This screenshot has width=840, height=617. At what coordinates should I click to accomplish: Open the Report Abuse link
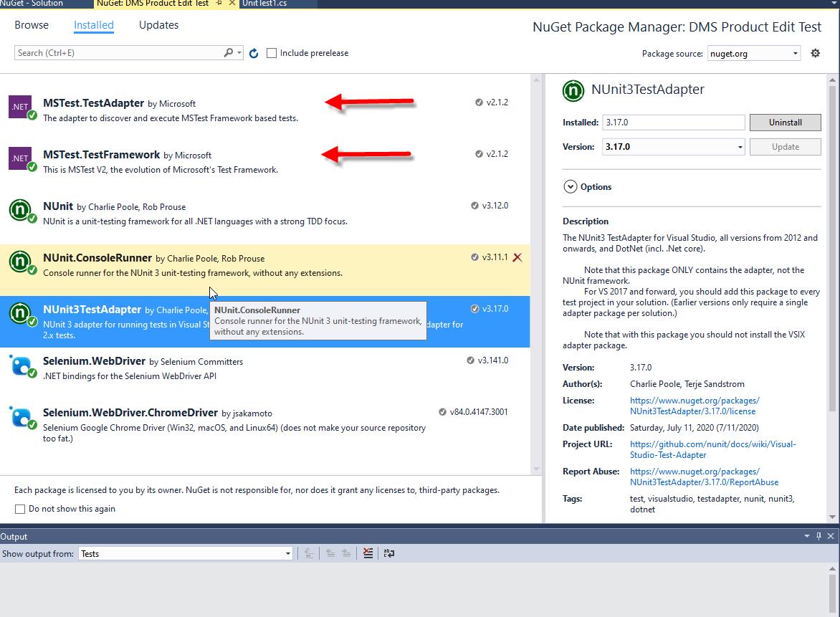pyautogui.click(x=704, y=477)
